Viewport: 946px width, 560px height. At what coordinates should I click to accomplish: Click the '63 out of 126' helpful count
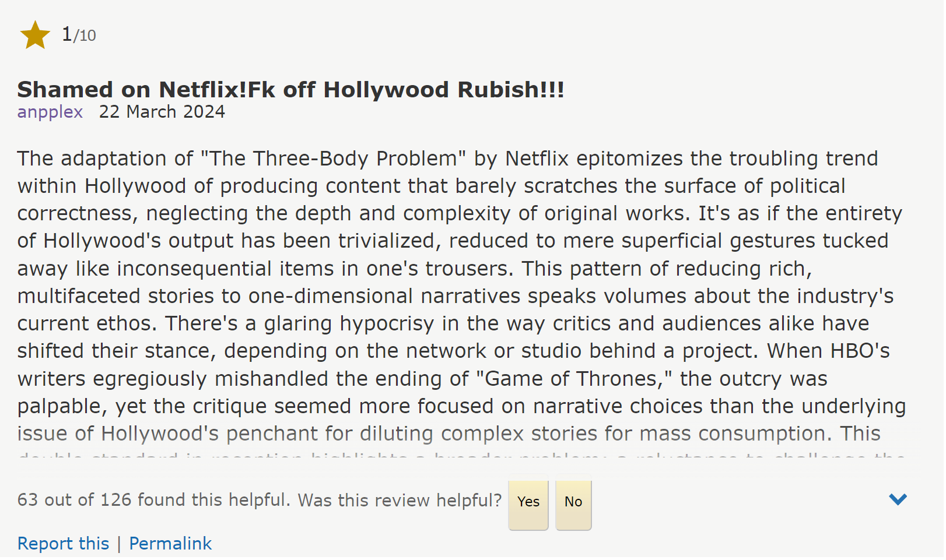tap(74, 500)
